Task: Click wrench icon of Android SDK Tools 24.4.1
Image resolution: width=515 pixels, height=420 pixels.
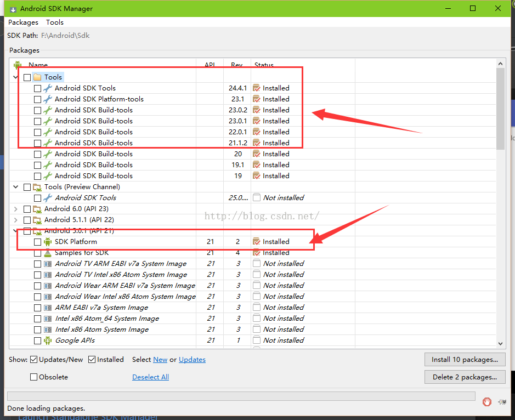Action: point(48,88)
